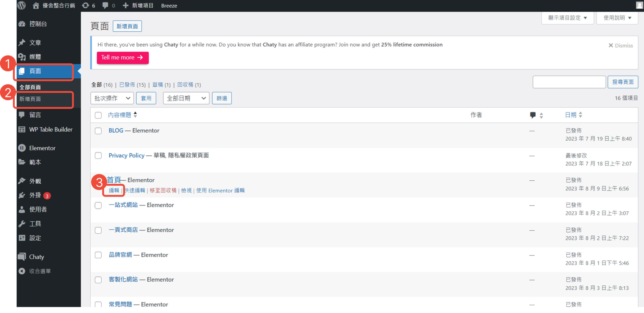Tick the Privacy Policy page checkbox
Screen dimensions: 644x313
[x=98, y=155]
